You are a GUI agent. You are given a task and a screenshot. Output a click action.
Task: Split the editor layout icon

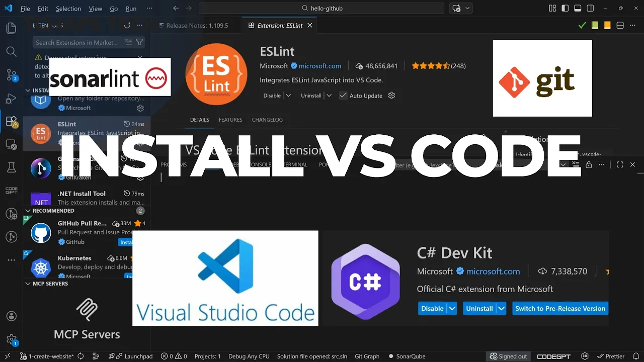click(x=620, y=25)
